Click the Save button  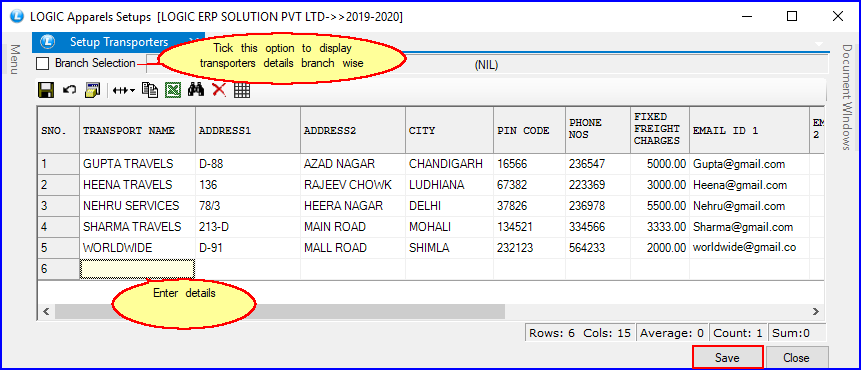(x=727, y=357)
